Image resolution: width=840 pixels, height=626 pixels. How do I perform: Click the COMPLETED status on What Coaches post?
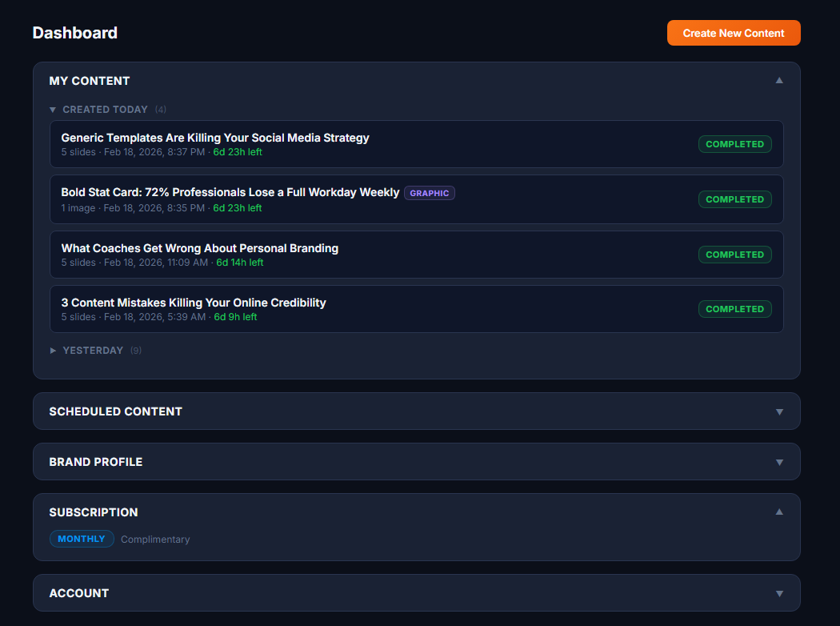[734, 254]
